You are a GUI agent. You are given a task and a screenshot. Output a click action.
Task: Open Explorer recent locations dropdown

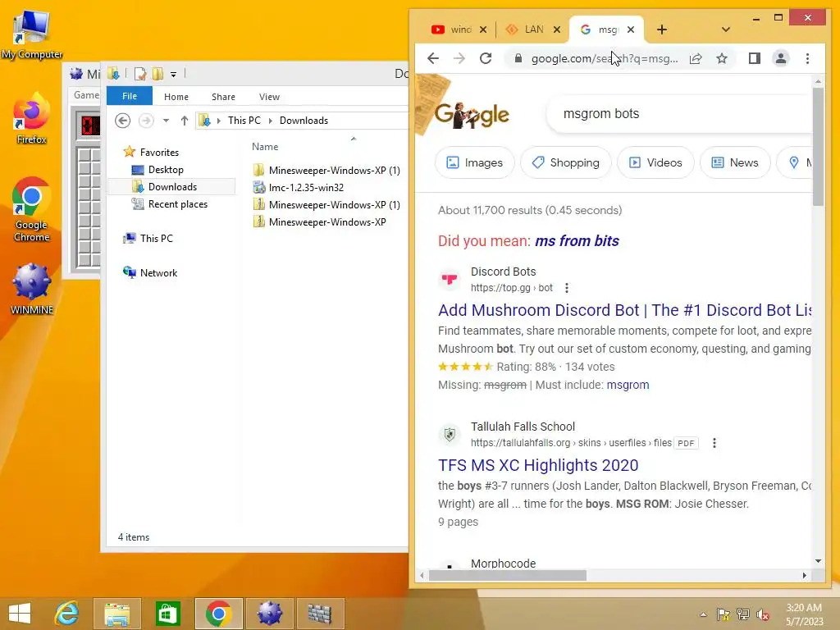166,121
